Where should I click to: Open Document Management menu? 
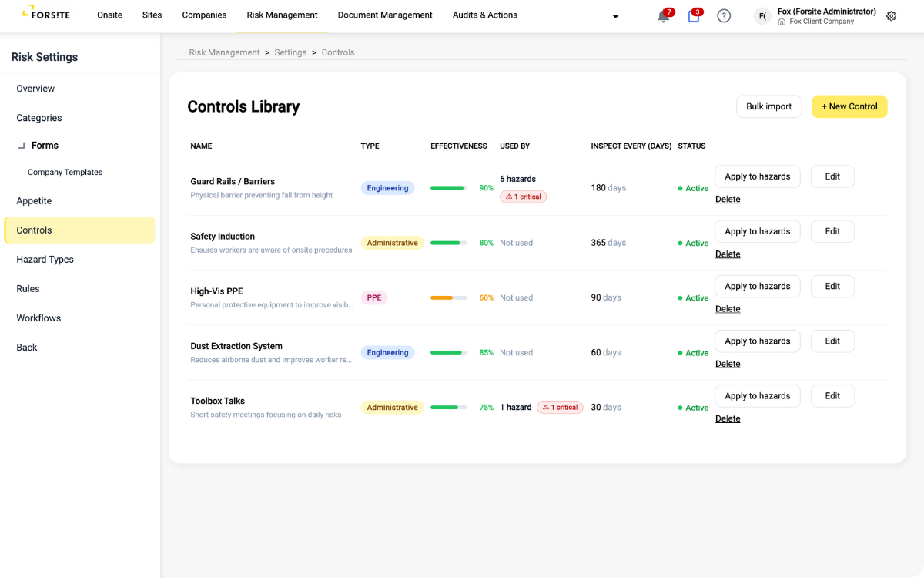[x=385, y=15]
